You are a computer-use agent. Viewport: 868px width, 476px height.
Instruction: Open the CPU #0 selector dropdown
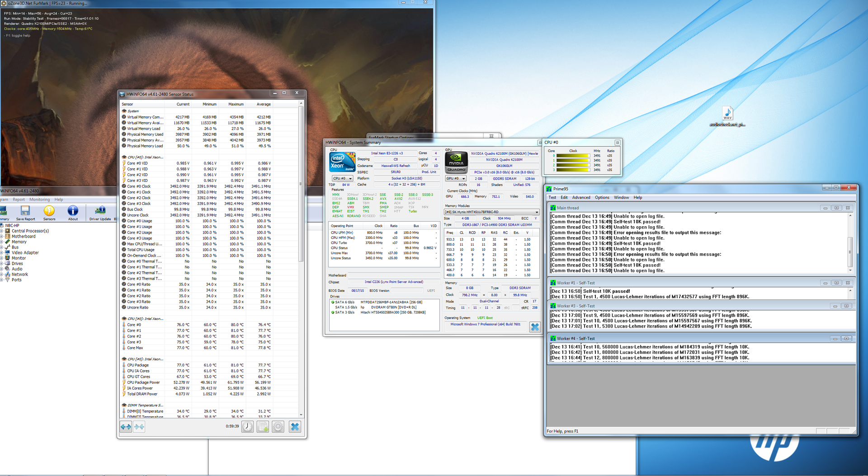click(342, 179)
